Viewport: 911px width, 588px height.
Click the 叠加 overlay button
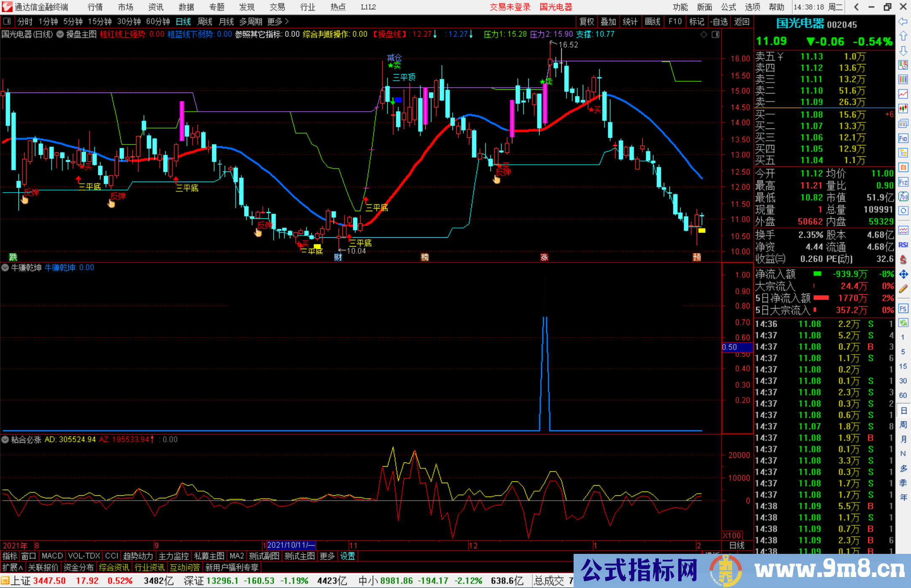[608, 21]
